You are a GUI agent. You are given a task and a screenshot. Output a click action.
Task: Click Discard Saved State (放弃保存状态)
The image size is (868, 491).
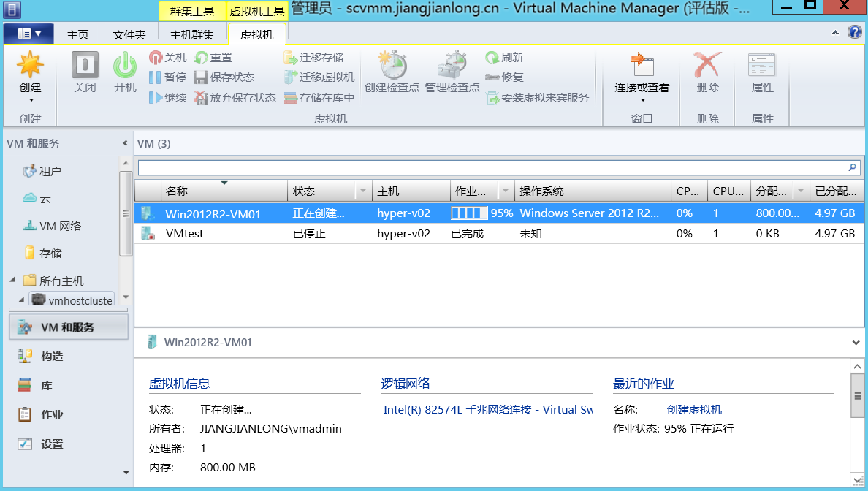coord(235,98)
